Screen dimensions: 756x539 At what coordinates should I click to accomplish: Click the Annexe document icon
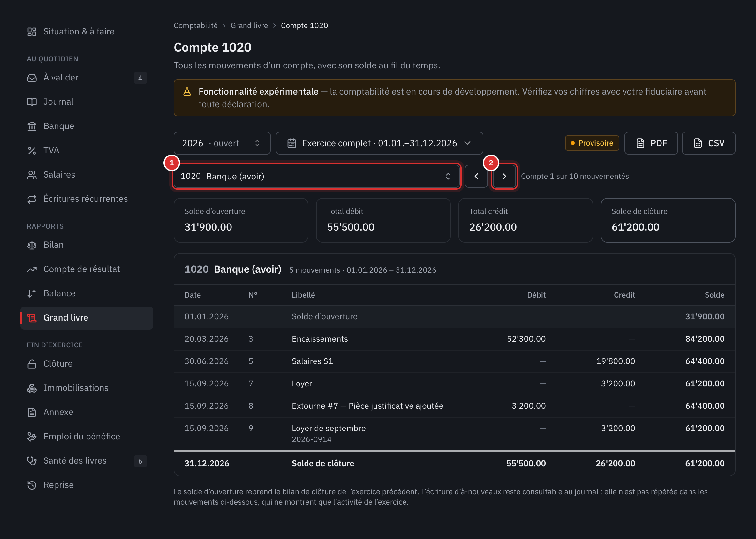pyautogui.click(x=32, y=412)
